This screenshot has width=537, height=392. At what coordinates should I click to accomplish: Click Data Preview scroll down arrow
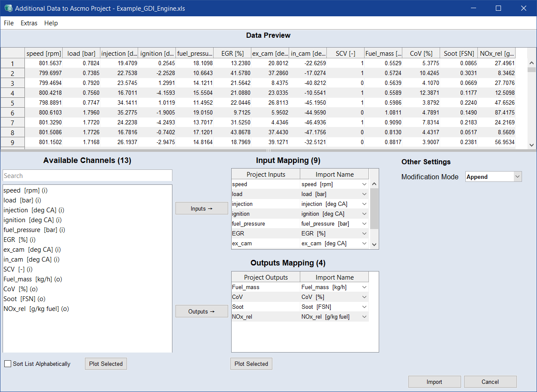[x=532, y=145]
